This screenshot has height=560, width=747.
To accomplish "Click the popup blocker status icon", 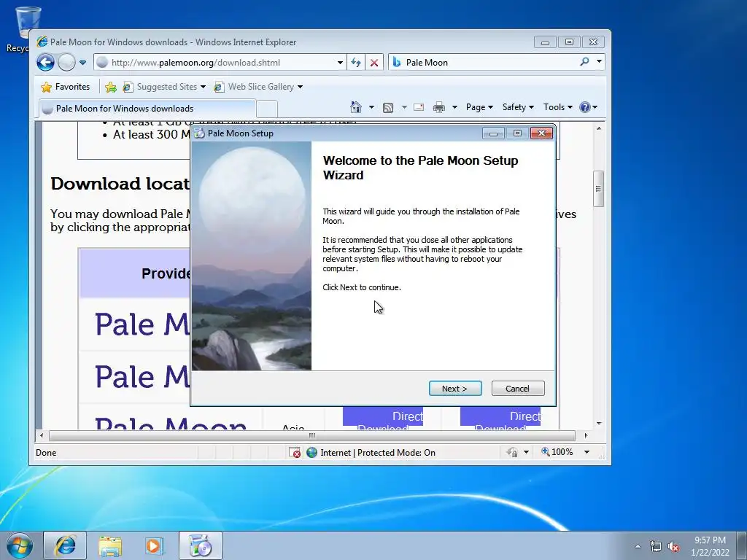I will tap(295, 452).
